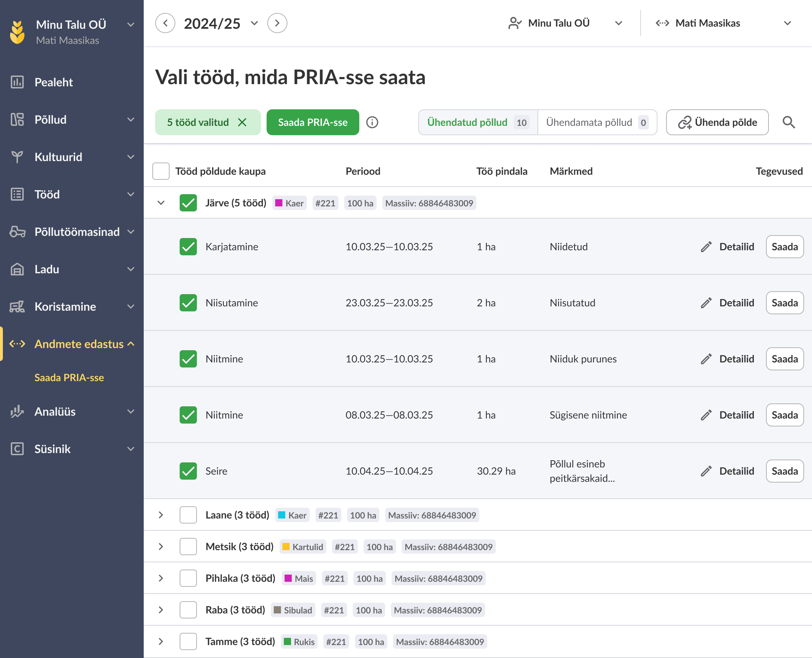Click the pencil icon for Niitmine 10.03.25
The height and width of the screenshot is (658, 812).
click(706, 359)
